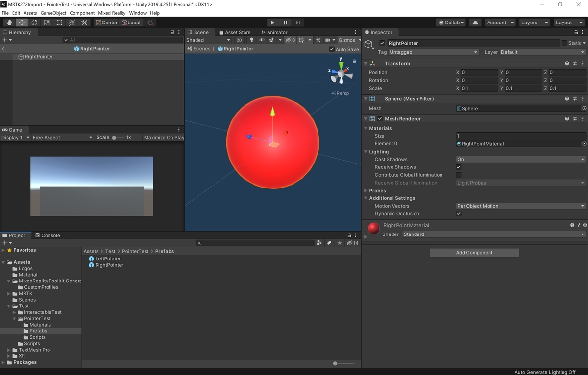The width and height of the screenshot is (588, 375).
Task: Select the Rotate tool icon
Action: coord(34,23)
